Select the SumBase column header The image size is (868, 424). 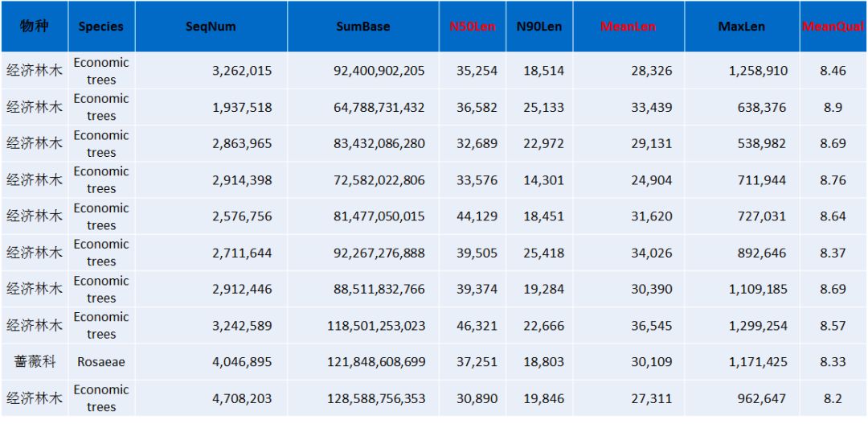click(362, 27)
